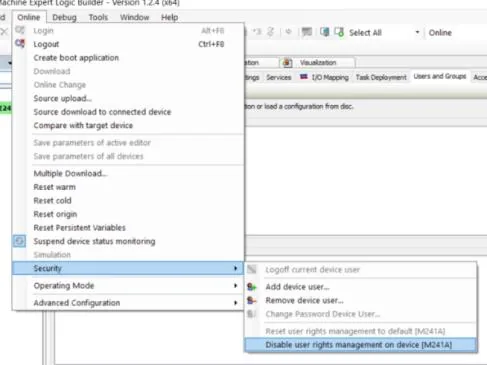487x365 pixels.
Task: Expand the Operating Mode submenu arrow
Action: (235, 286)
